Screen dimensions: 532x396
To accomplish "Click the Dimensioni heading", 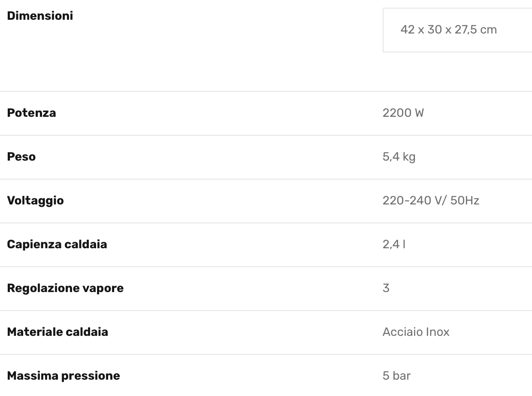I will coord(40,16).
